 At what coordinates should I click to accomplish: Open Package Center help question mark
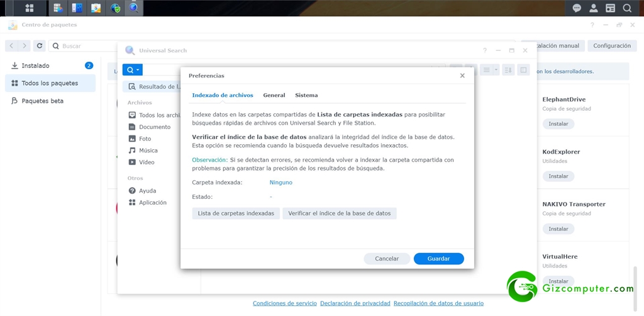[592, 25]
